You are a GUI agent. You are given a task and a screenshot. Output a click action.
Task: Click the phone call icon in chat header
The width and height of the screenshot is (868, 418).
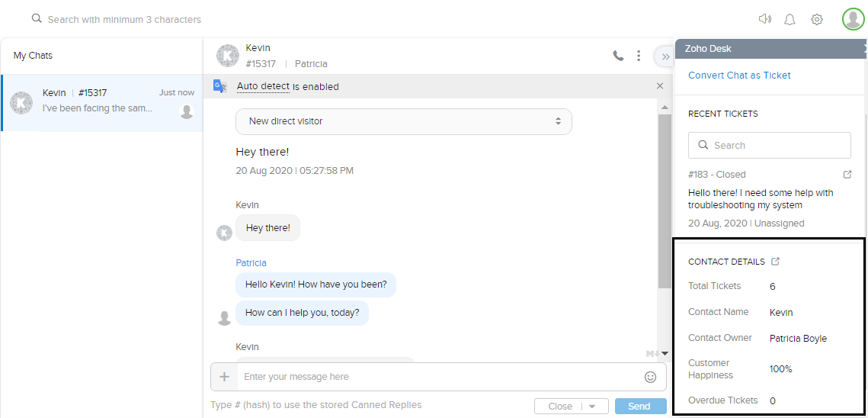[x=618, y=56]
